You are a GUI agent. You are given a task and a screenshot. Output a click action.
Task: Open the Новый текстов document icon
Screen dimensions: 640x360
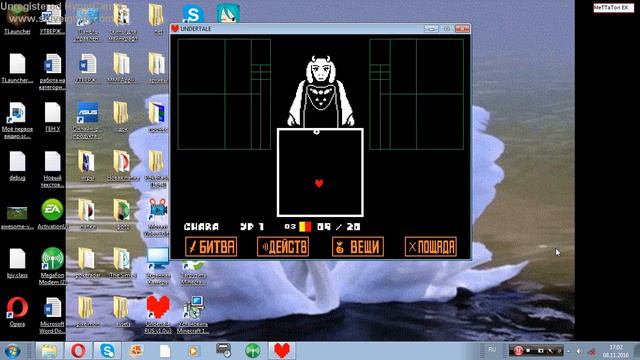pyautogui.click(x=52, y=169)
